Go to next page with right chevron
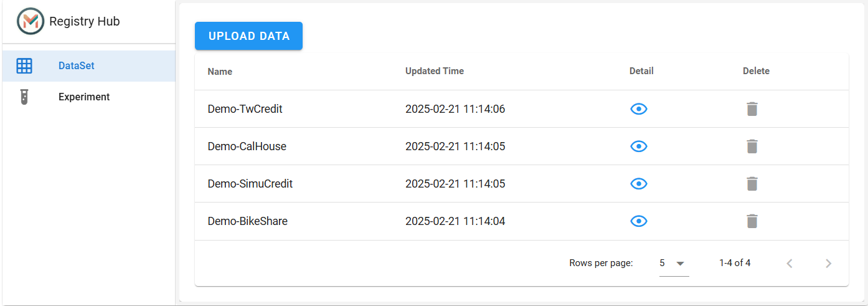Viewport: 868px width, 306px height. 828,264
